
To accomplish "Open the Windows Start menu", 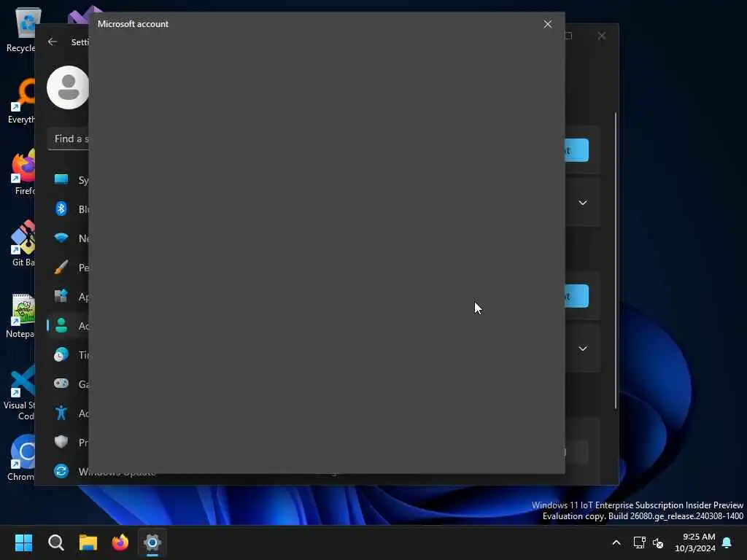I will click(24, 542).
